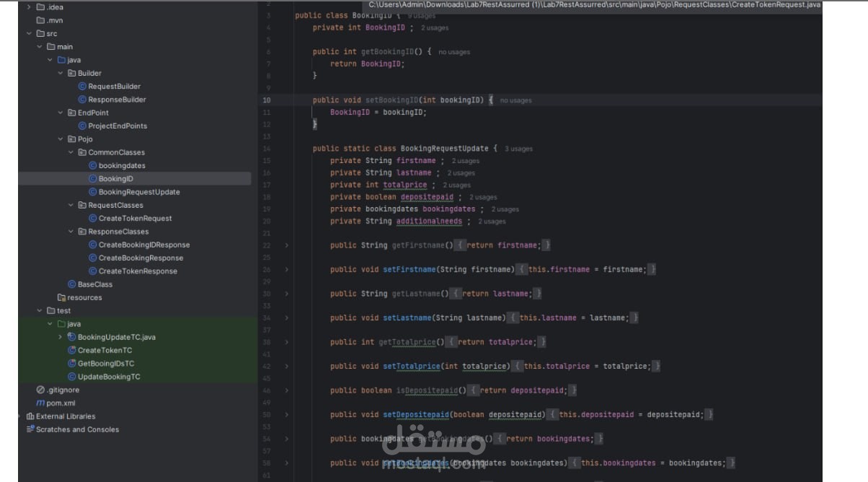The image size is (868, 482).
Task: Unfold the setDepositepaid method in gutter
Action: [x=286, y=414]
